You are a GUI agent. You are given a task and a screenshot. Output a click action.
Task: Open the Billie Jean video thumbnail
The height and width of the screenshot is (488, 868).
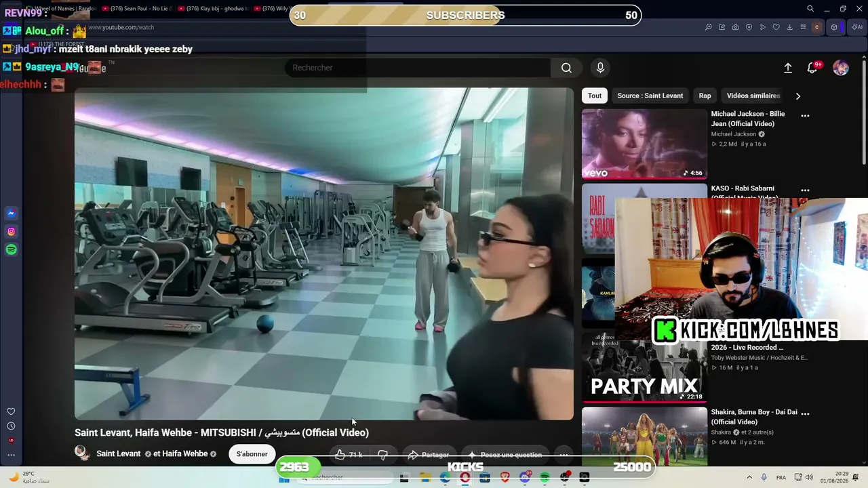644,144
